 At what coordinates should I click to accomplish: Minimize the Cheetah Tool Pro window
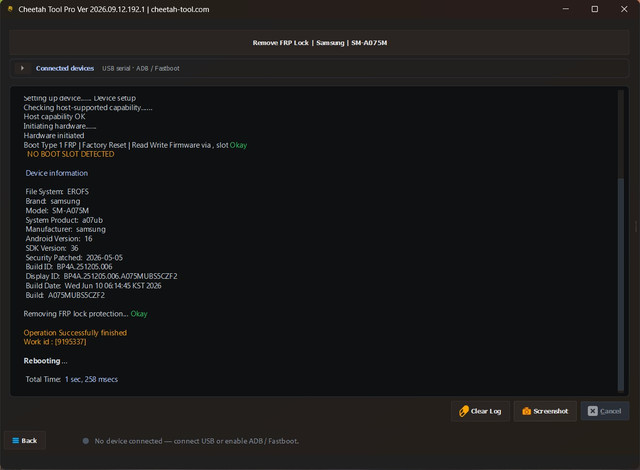pos(565,9)
